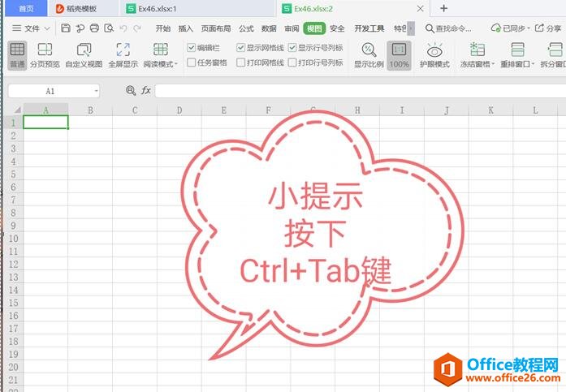Open the 插入 Insert ribbon tab
566x392 pixels.
coord(185,28)
